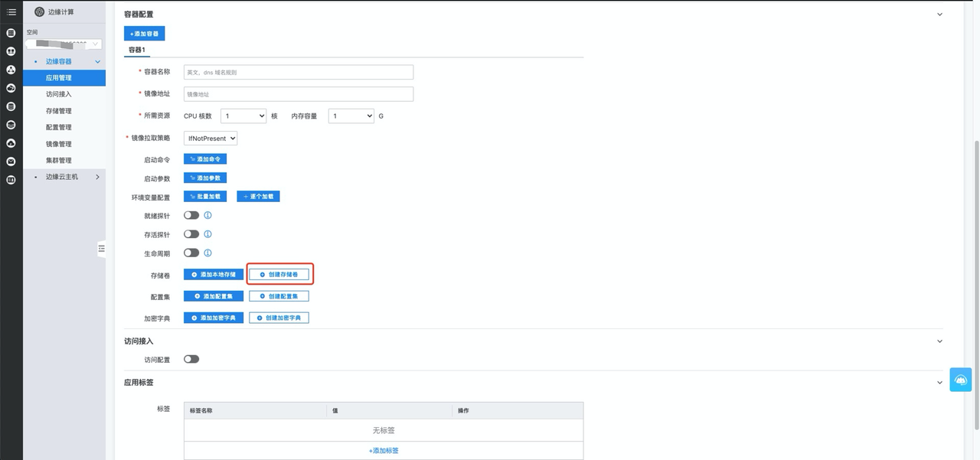The width and height of the screenshot is (980, 460).
Task: Focus the 镜像地址 input field
Action: (x=299, y=94)
